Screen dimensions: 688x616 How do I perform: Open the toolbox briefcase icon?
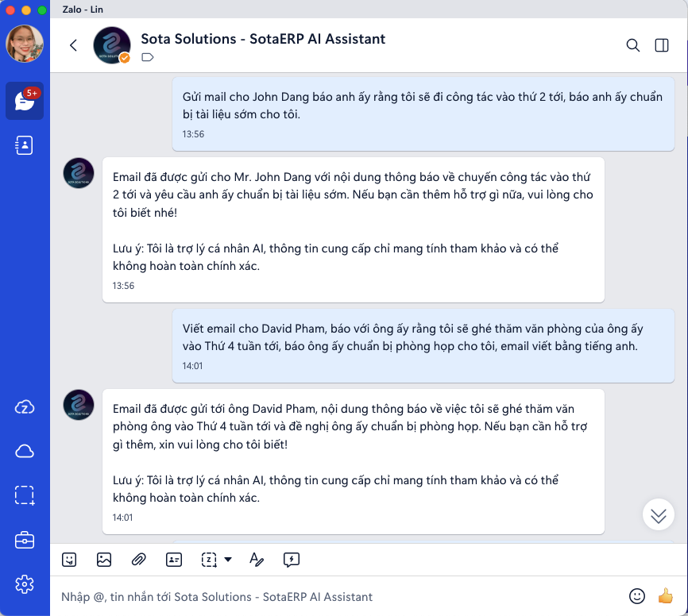point(25,541)
